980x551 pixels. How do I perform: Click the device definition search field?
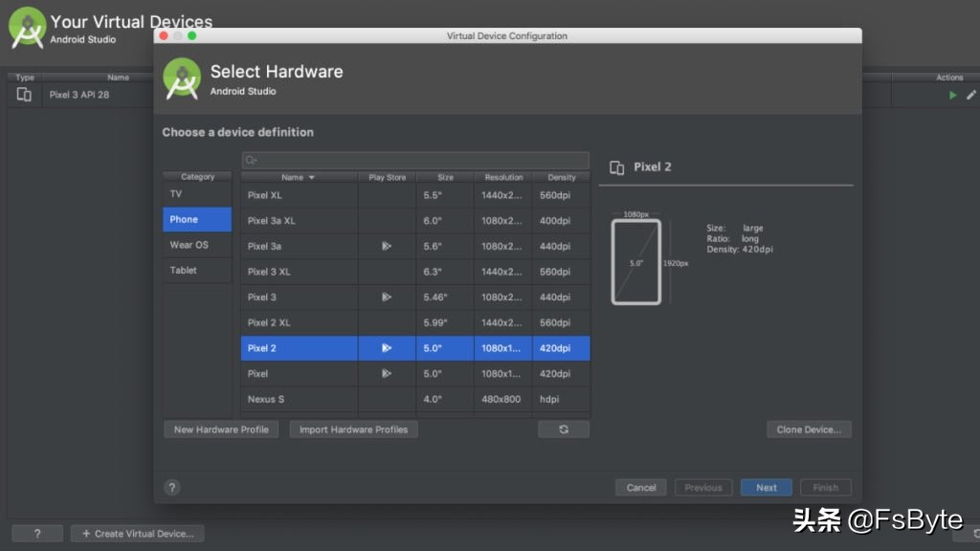(x=415, y=160)
